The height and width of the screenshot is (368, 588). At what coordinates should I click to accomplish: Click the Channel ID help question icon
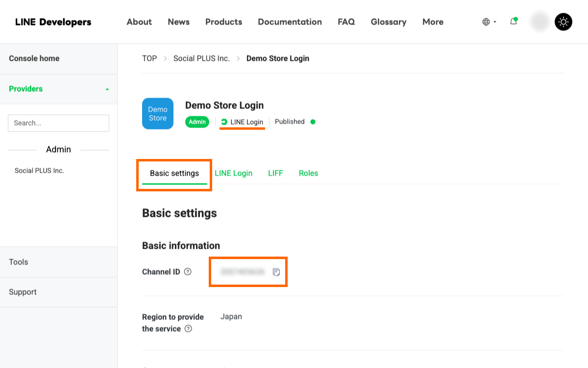[188, 272]
